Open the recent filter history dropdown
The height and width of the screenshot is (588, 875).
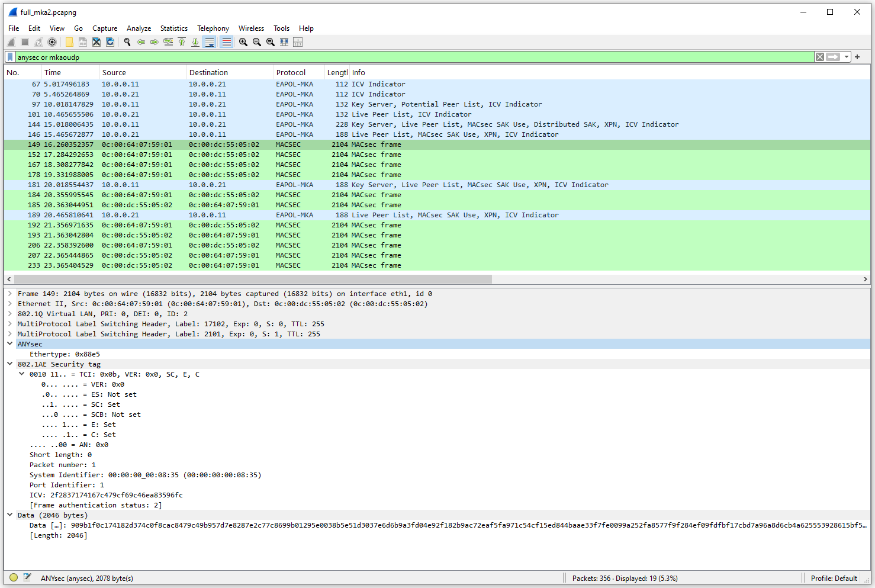(847, 57)
